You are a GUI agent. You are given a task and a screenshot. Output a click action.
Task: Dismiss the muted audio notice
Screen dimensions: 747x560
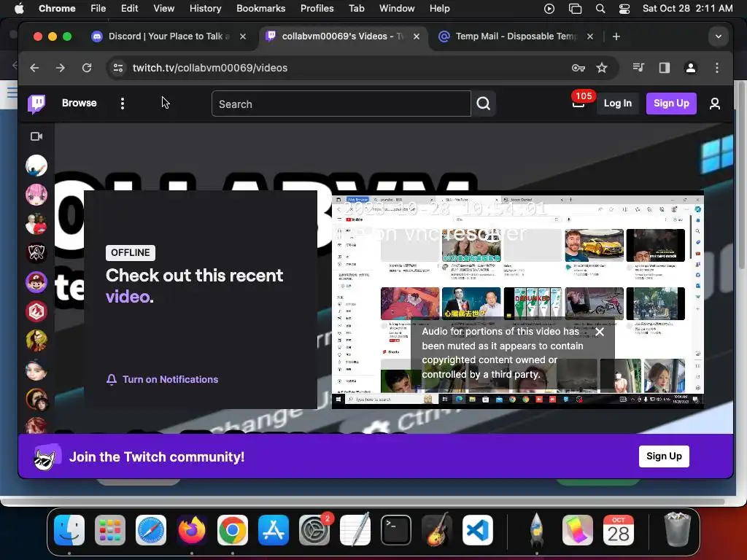tap(600, 332)
